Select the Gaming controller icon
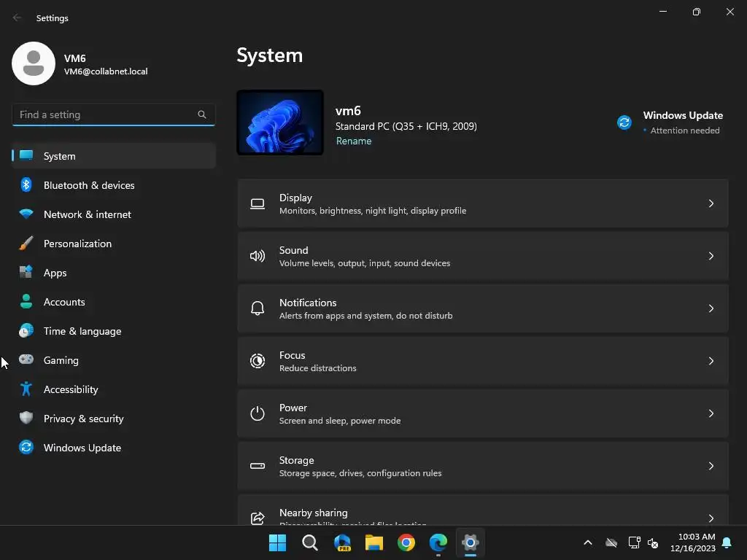This screenshot has height=560, width=747. point(26,359)
